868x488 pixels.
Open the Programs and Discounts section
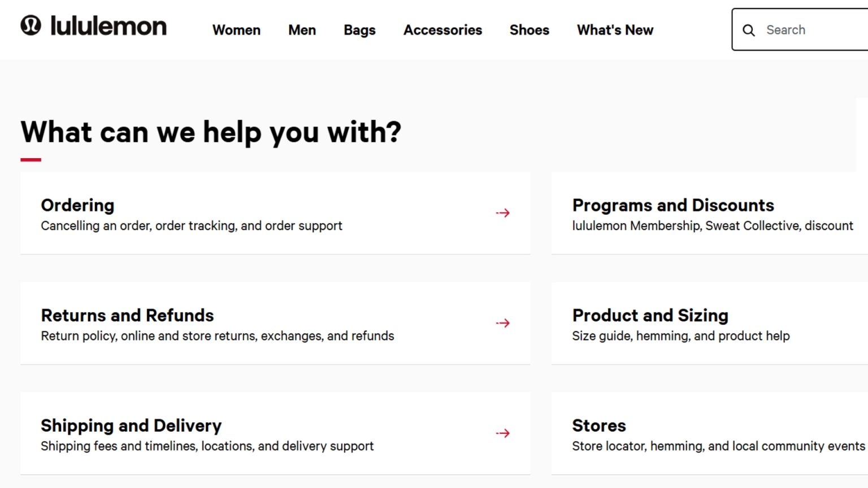(x=673, y=205)
